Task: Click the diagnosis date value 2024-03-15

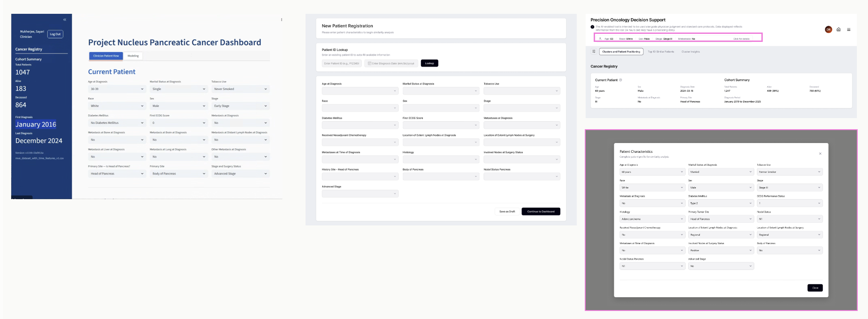Action: [687, 91]
